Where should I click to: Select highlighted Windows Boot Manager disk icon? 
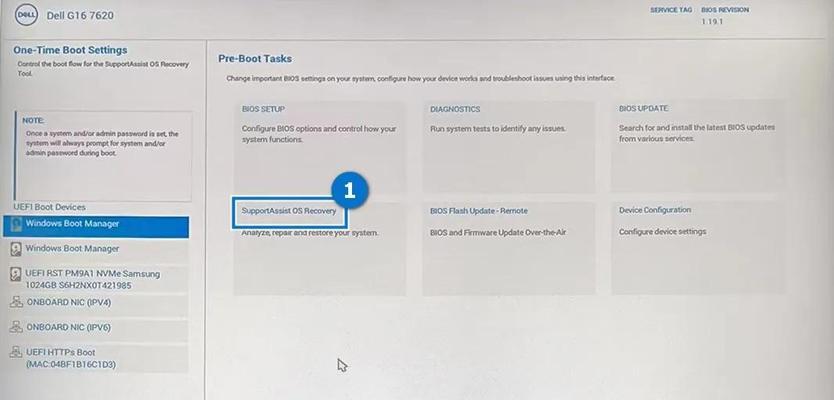16,224
